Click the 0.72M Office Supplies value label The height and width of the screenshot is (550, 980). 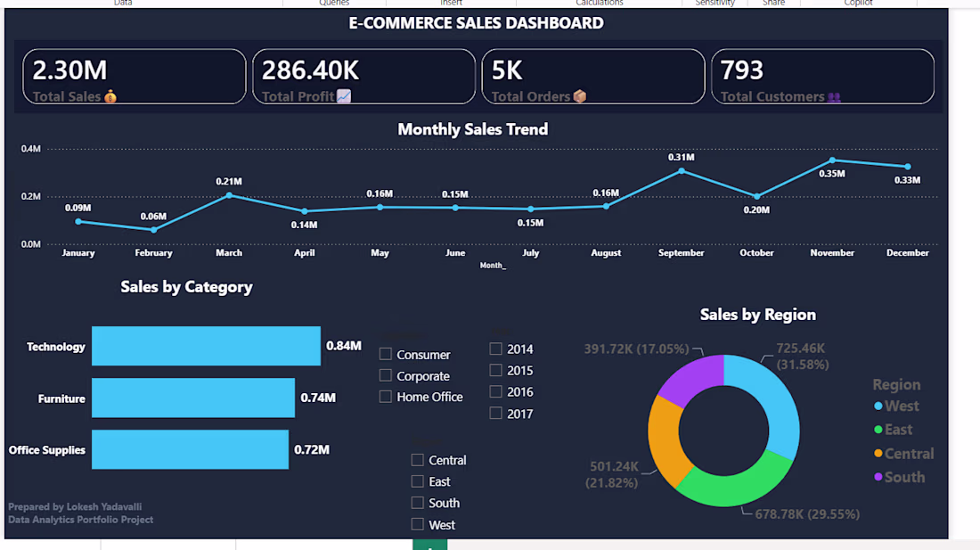312,449
